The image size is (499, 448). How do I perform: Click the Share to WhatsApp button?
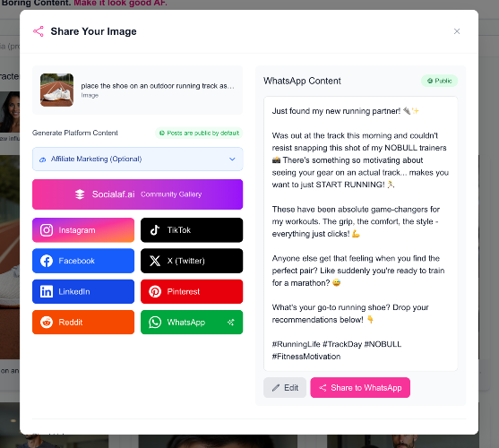360,388
